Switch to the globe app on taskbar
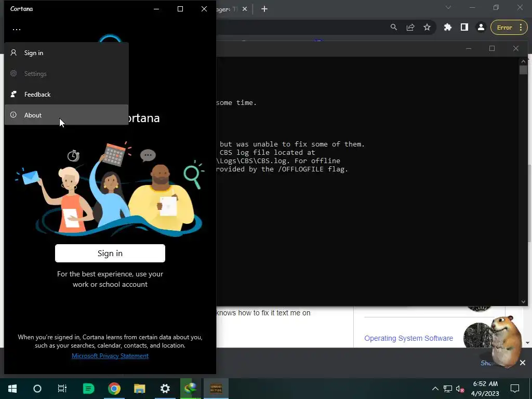This screenshot has height=399, width=532. point(190,389)
